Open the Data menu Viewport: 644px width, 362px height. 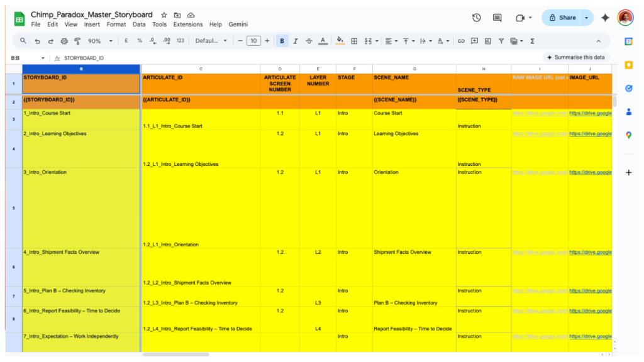click(x=139, y=25)
